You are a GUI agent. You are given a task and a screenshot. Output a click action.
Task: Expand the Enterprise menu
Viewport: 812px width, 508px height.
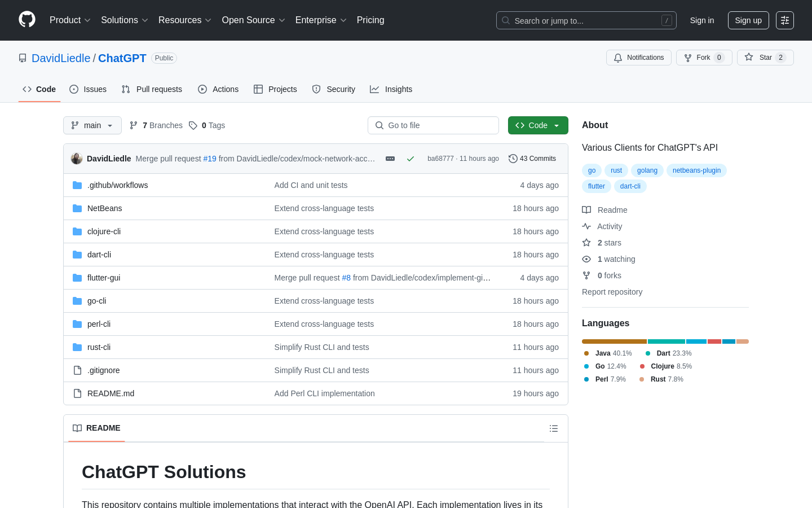coord(321,20)
